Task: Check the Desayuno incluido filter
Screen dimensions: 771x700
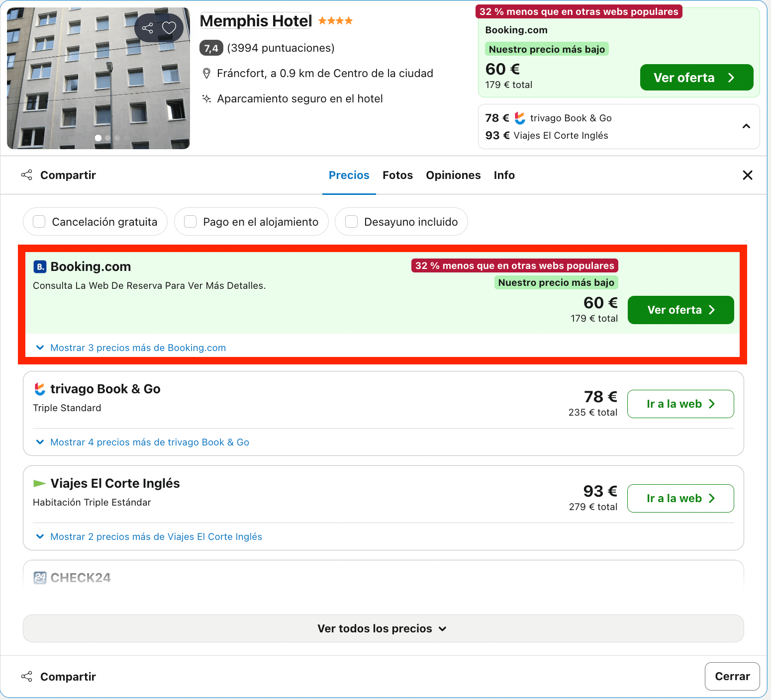Action: [352, 222]
